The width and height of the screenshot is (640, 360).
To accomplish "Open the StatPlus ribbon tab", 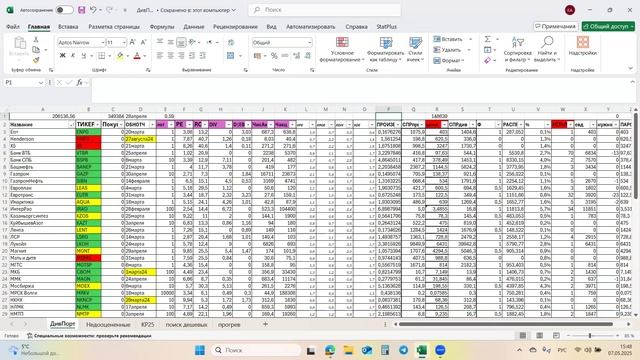I will pos(387,27).
